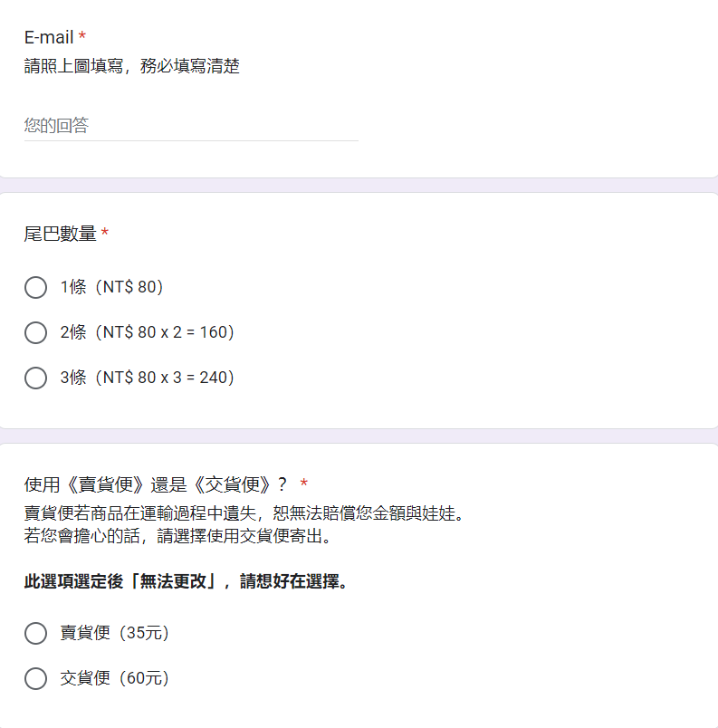Click the 尾巴數量 question title
Screen dimensions: 718x728
(61, 234)
